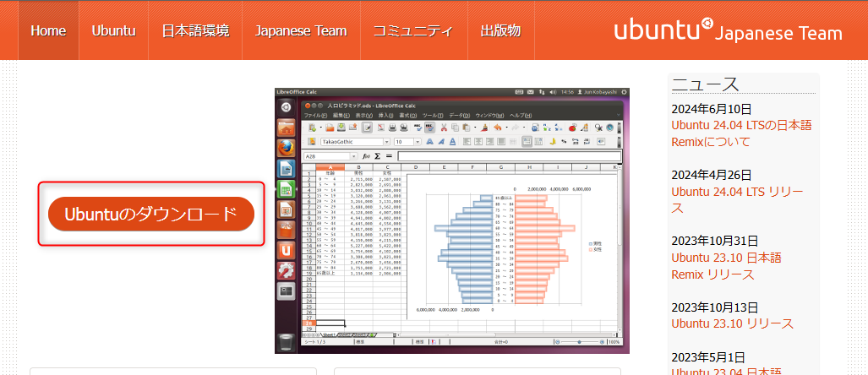This screenshot has width=868, height=375.
Task: Open the LibreOffice Calc desktop screenshot image
Action: click(451, 220)
